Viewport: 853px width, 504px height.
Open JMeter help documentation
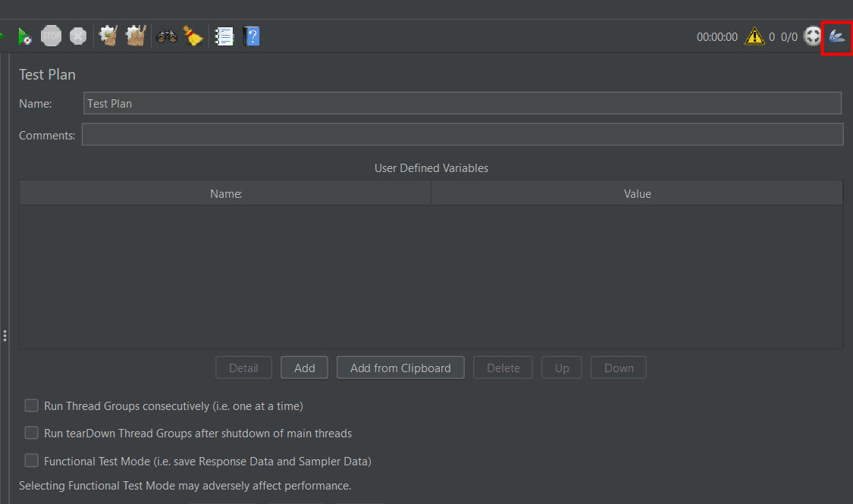(x=251, y=36)
